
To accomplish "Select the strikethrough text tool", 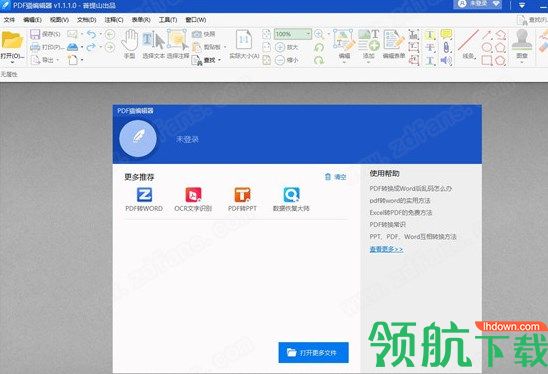I will point(430,47).
